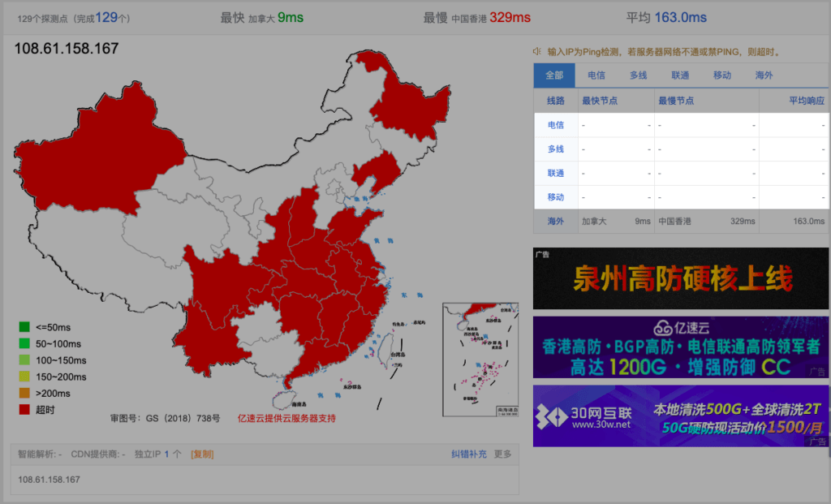The width and height of the screenshot is (831, 504).
Task: Click the red 超时 legend square
Action: 24,409
